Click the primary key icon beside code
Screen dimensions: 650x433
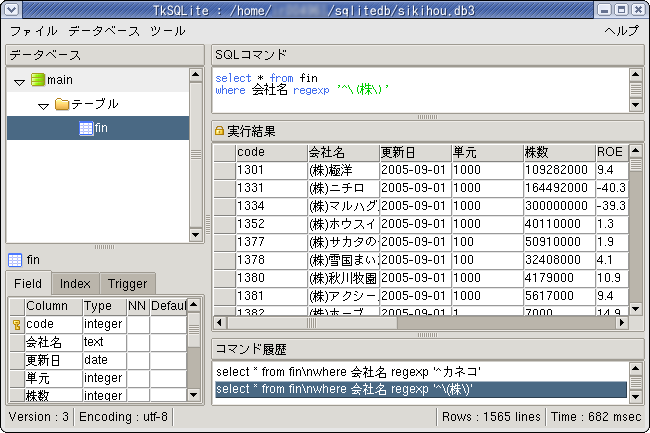15,324
